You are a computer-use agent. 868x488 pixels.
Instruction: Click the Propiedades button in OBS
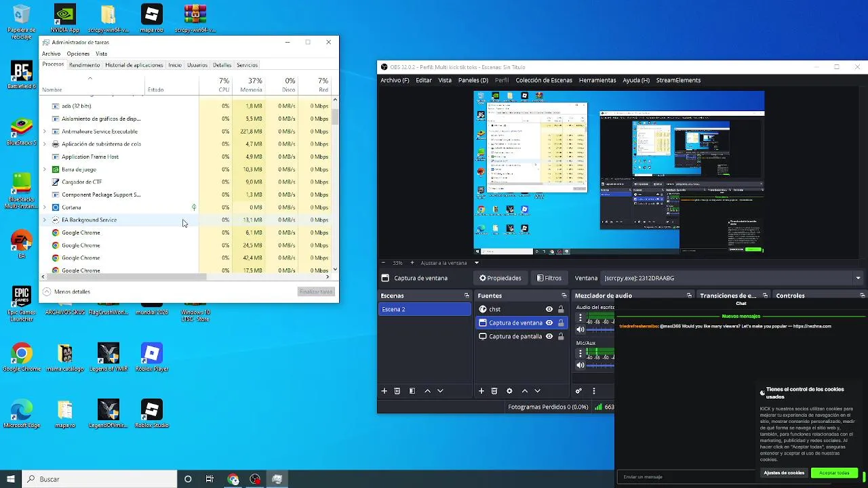point(500,278)
